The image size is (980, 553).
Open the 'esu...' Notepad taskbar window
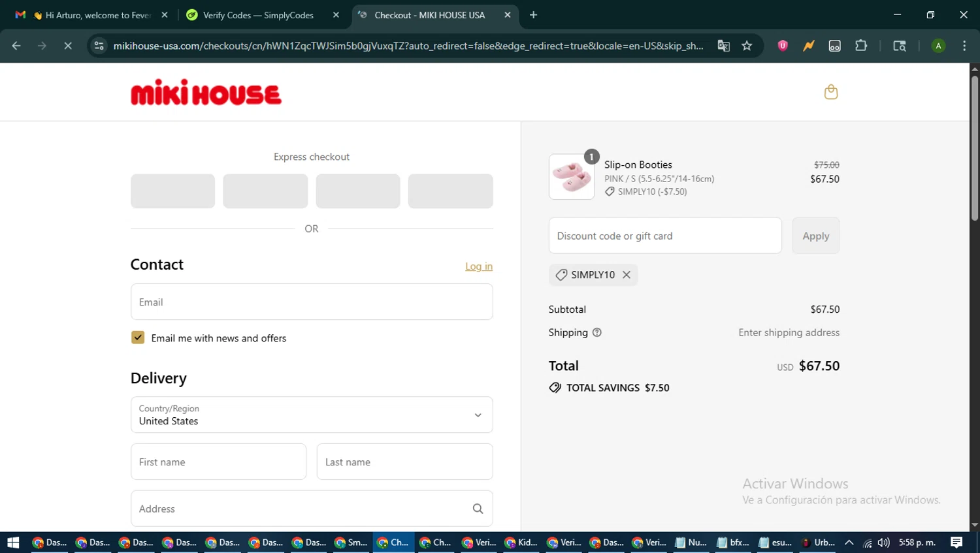776,543
